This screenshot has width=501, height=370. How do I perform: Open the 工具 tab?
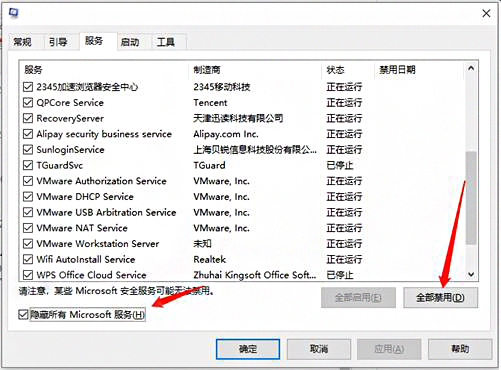[166, 42]
